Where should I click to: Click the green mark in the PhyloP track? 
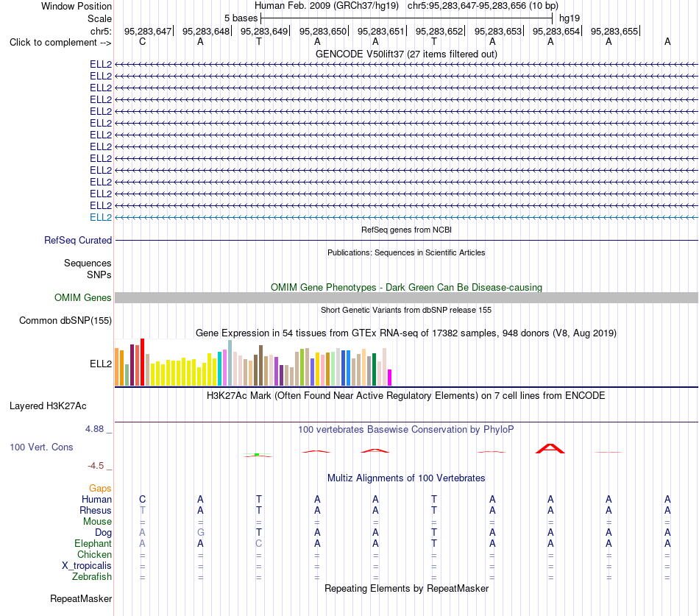pos(257,455)
